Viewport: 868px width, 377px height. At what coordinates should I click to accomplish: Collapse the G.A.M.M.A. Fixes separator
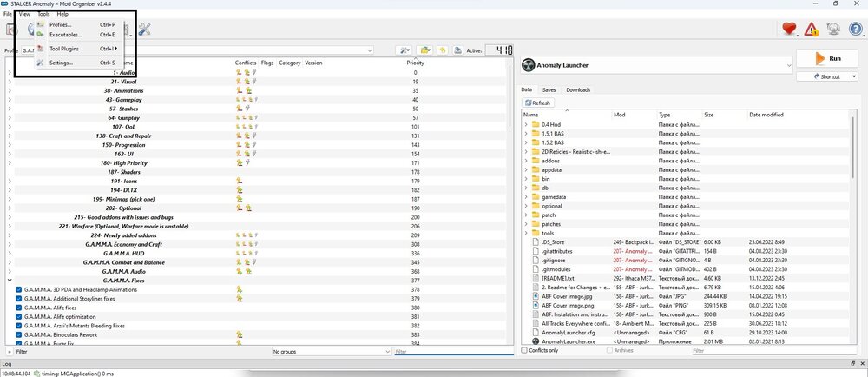(10, 281)
